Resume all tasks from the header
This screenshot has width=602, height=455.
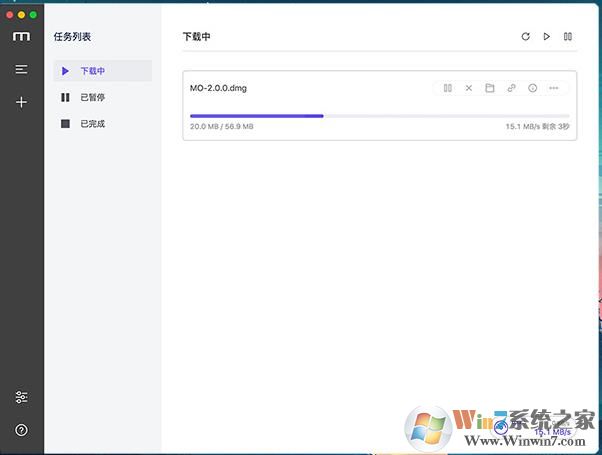[x=547, y=37]
